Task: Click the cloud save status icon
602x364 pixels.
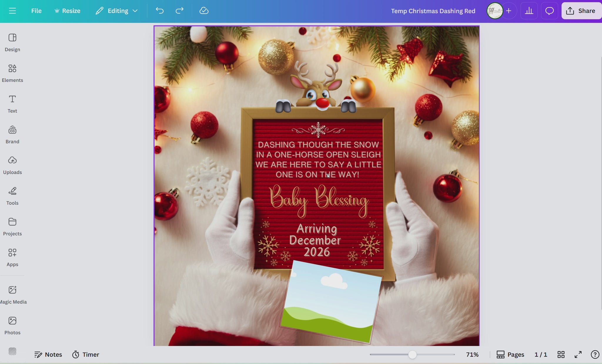Action: (x=204, y=11)
